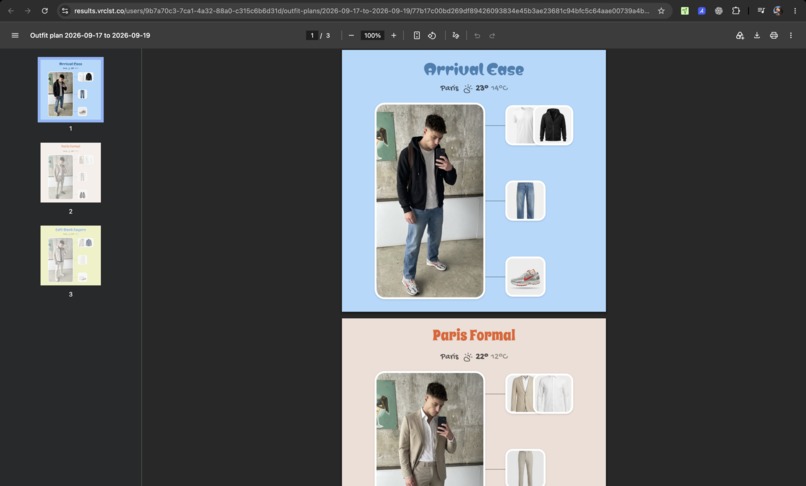Click the white t-shirt item image
Screen dimensions: 806x486
(520, 125)
